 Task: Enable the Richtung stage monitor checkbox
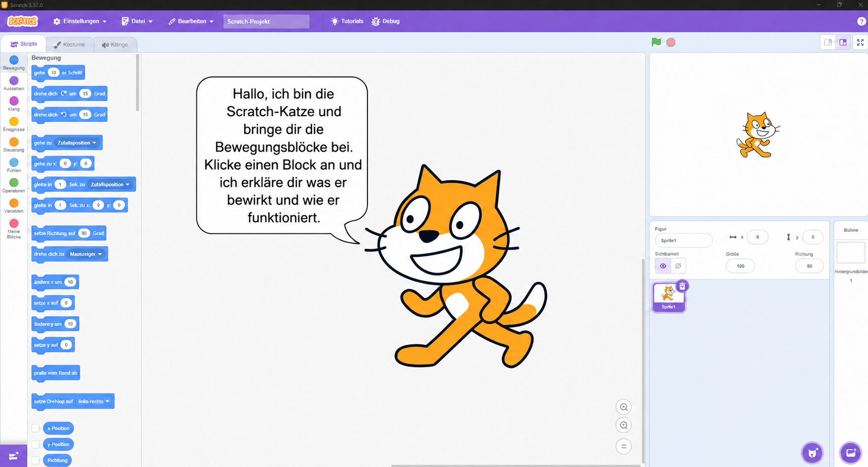click(x=36, y=460)
